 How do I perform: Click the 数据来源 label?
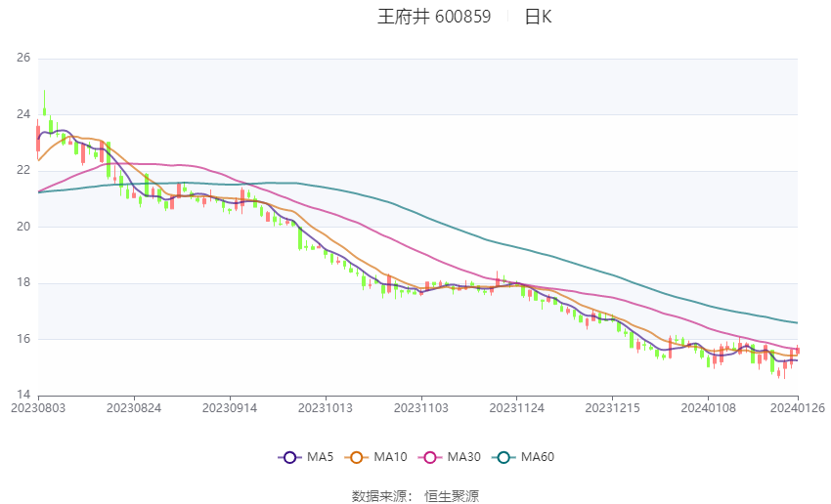379,496
